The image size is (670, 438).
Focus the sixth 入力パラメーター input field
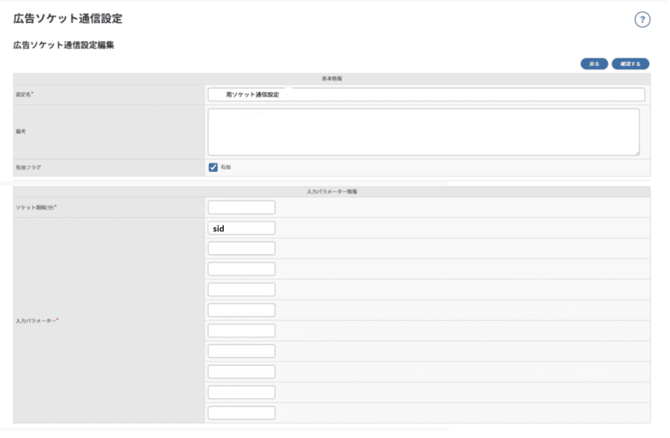click(241, 331)
